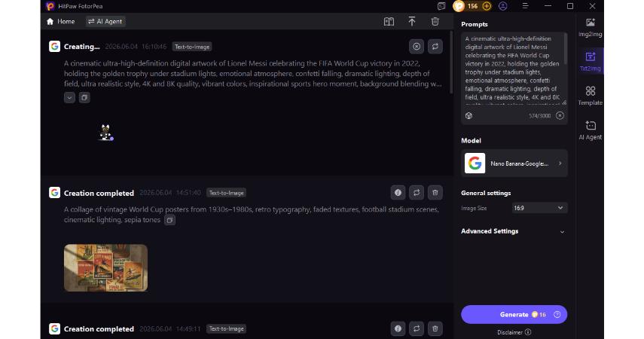644x339 pixels.
Task: Copy the Messi prompt in Creating row
Action: (84, 98)
